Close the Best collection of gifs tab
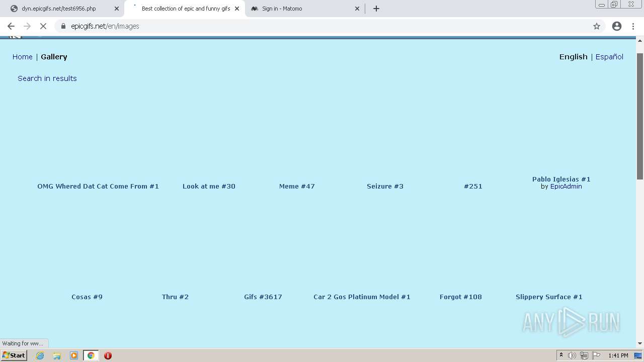 [237, 9]
